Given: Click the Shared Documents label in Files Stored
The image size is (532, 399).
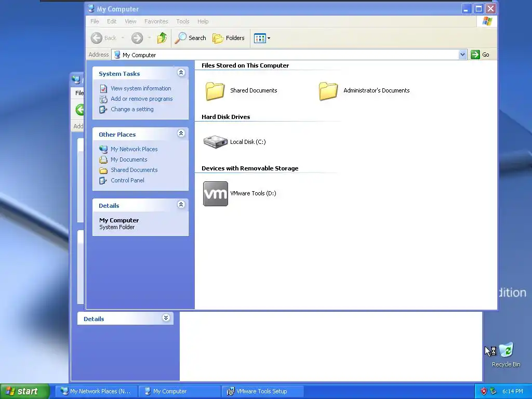Looking at the screenshot, I should pos(254,90).
